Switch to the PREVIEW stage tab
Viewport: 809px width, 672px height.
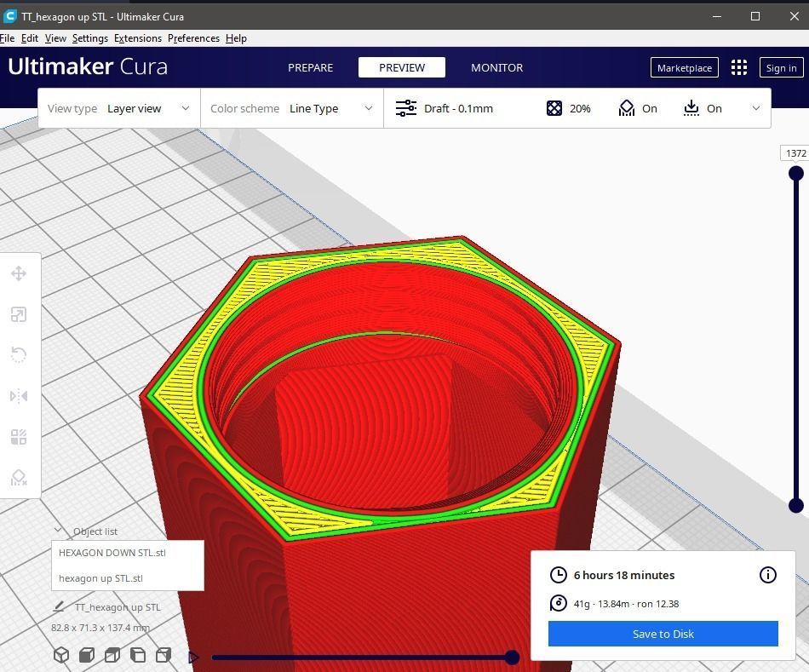402,67
